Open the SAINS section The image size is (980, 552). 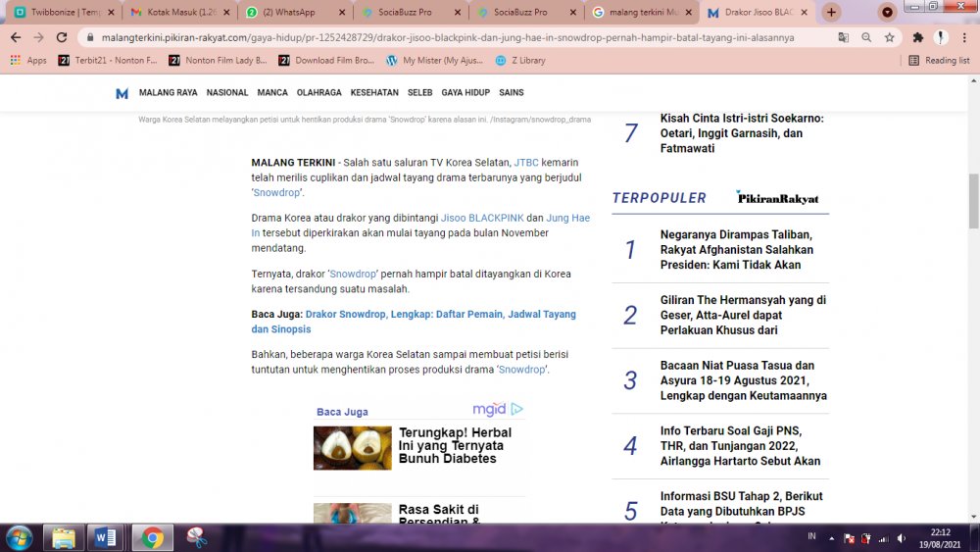pos(512,92)
